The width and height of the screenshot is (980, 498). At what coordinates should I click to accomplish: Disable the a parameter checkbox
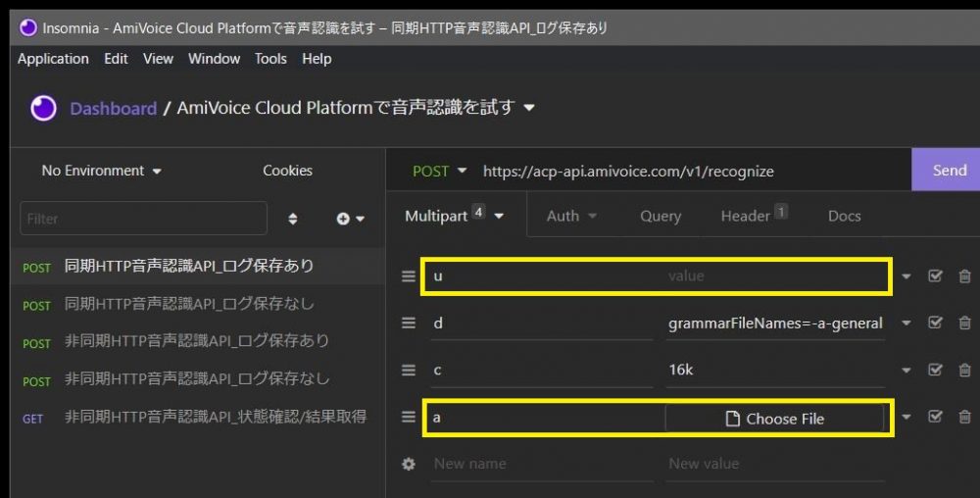pos(935,417)
